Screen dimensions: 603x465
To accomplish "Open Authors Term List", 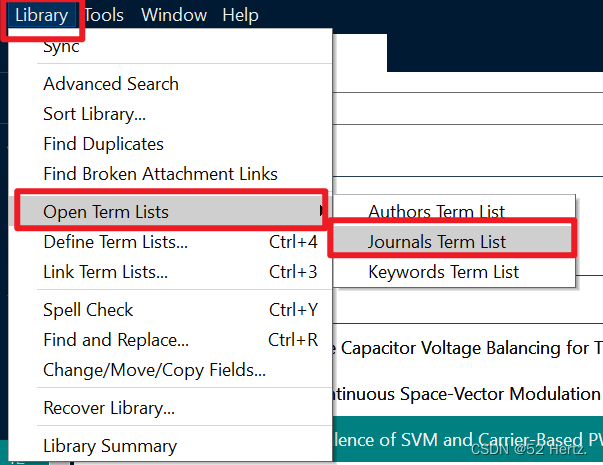I will pyautogui.click(x=454, y=212).
